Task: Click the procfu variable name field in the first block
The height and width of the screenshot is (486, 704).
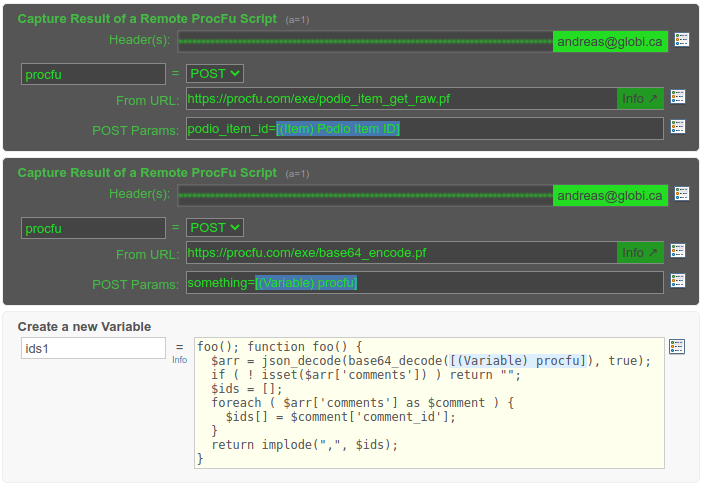Action: pos(93,74)
